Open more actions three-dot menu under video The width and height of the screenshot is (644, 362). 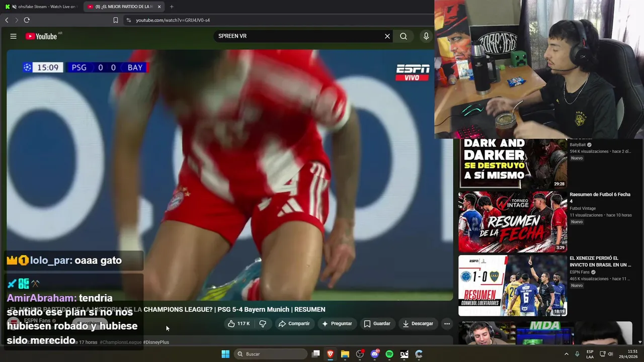(x=447, y=324)
